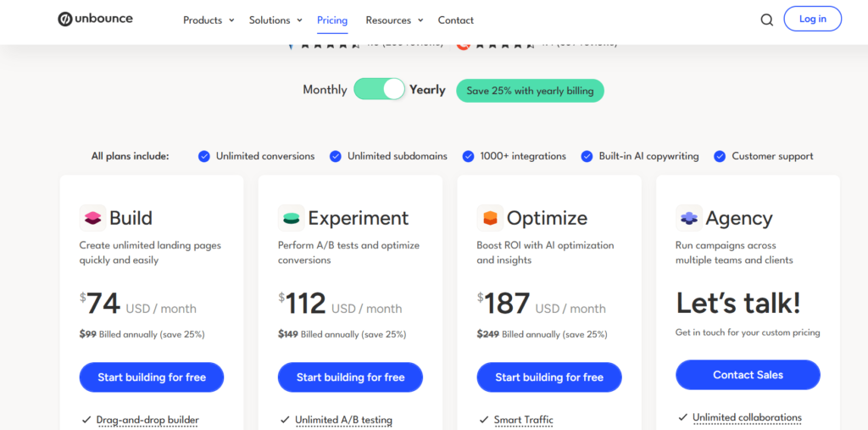Start building for free on Optimize plan
Image resolution: width=868 pixels, height=430 pixels.
(x=549, y=377)
